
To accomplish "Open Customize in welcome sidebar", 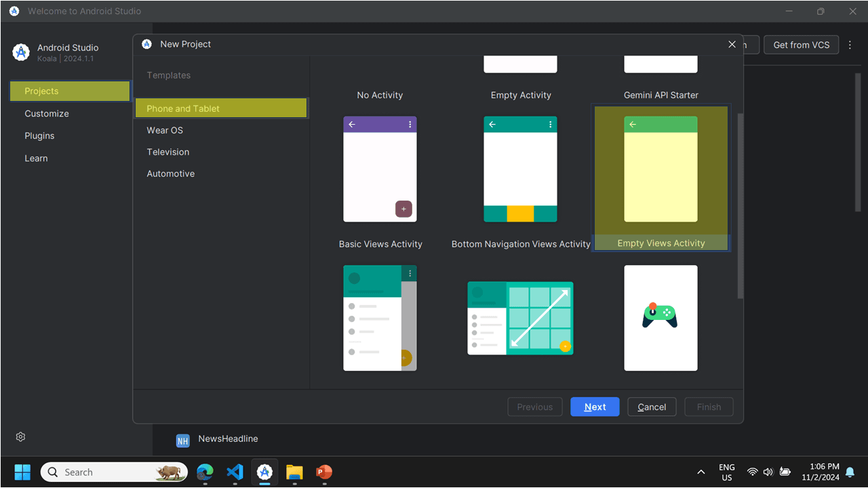I will point(47,113).
